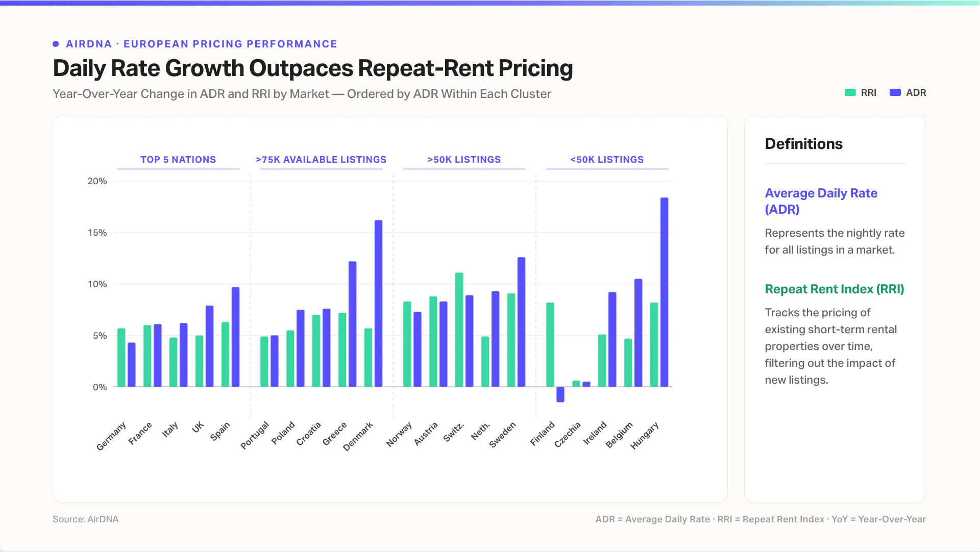The image size is (980, 552).
Task: Click the Germany axis label
Action: (111, 436)
